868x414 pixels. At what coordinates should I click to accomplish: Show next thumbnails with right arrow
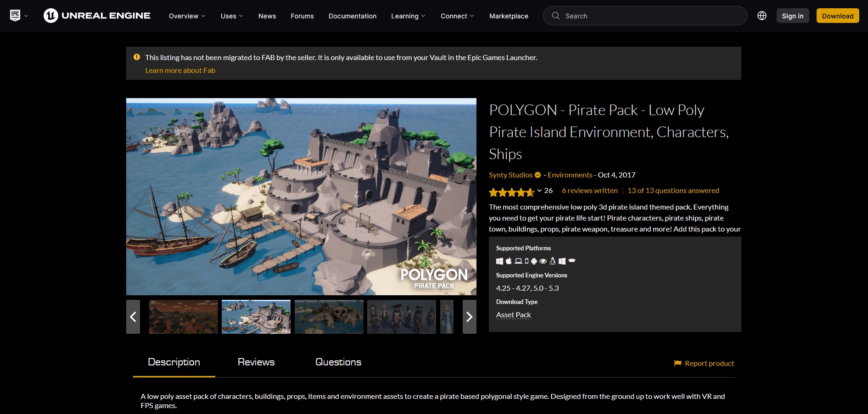469,317
